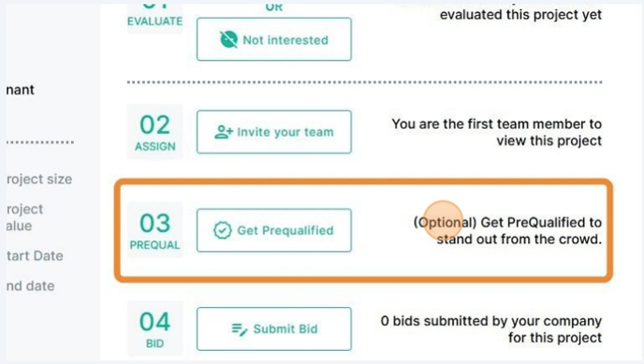Click the add-person icon in Invite your team
The width and height of the screenshot is (644, 364).
tap(224, 132)
